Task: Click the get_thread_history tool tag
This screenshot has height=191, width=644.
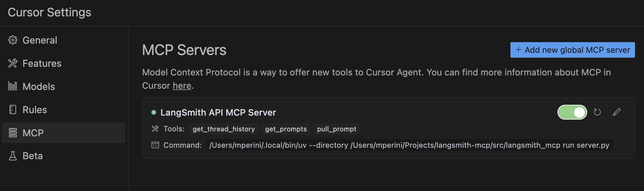Action: 223,129
